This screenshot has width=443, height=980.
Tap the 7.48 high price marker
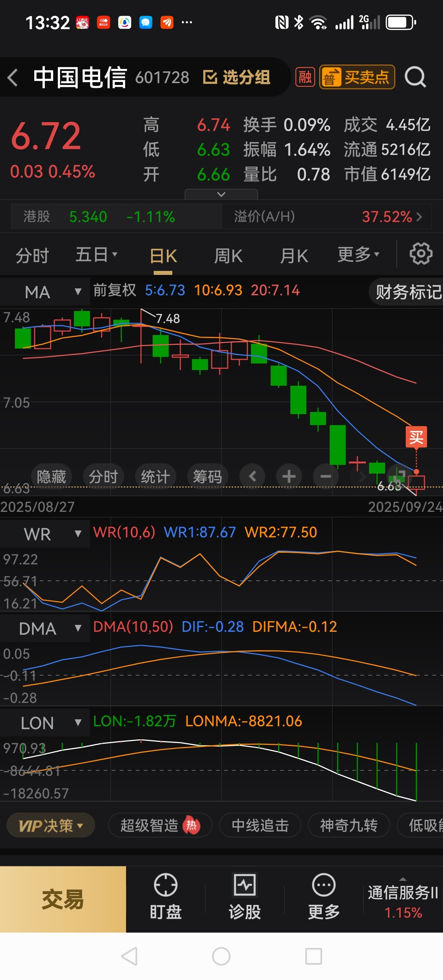click(x=168, y=318)
